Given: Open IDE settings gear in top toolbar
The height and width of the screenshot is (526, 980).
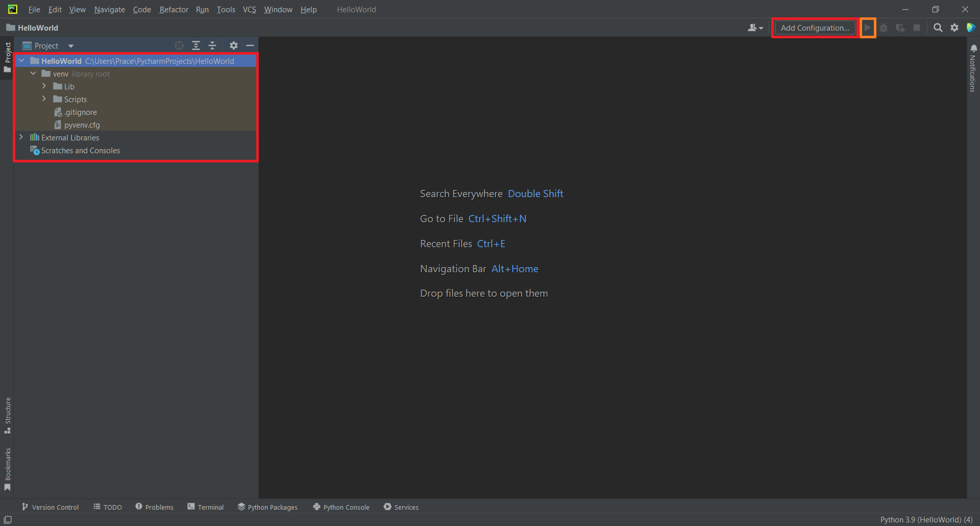Looking at the screenshot, I should coord(954,28).
